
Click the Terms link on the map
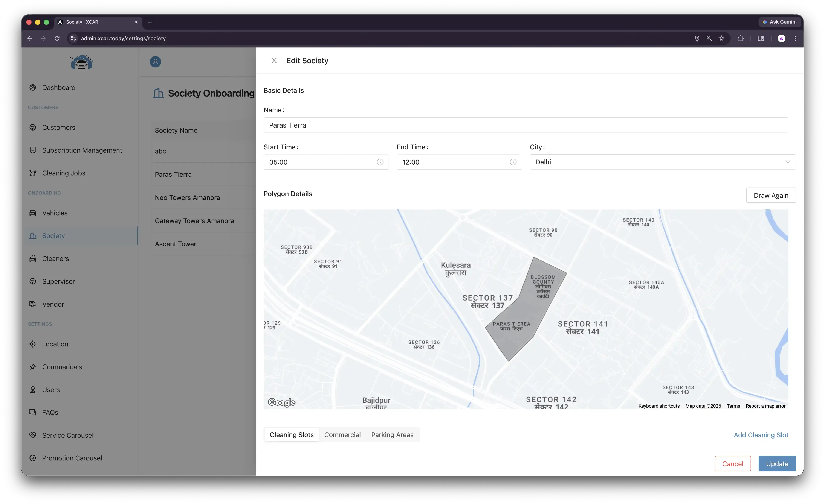coord(733,406)
